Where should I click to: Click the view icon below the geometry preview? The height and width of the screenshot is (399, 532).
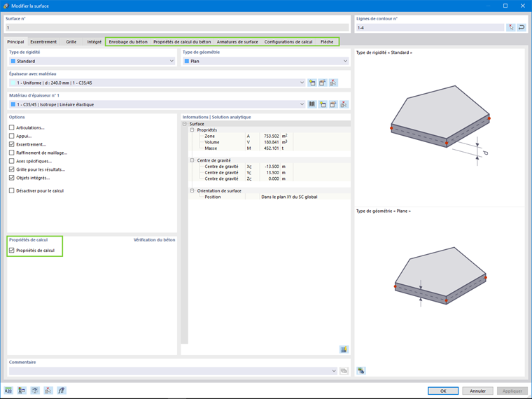pyautogui.click(x=361, y=370)
